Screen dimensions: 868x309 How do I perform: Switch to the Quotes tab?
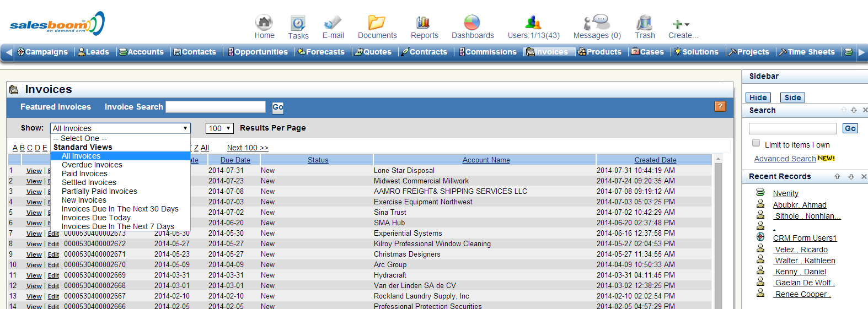(373, 52)
